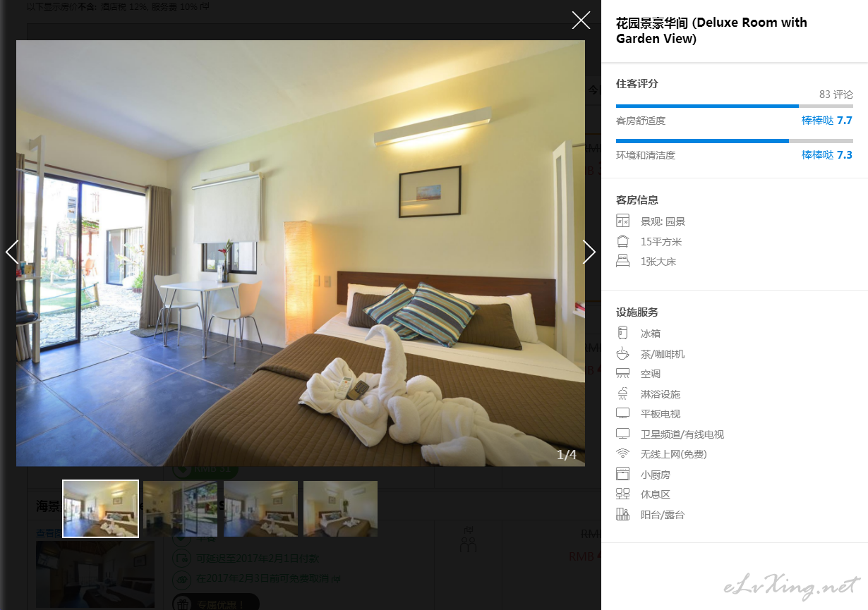The height and width of the screenshot is (610, 868).
Task: Click the "景观: 园景" text
Action: (663, 221)
